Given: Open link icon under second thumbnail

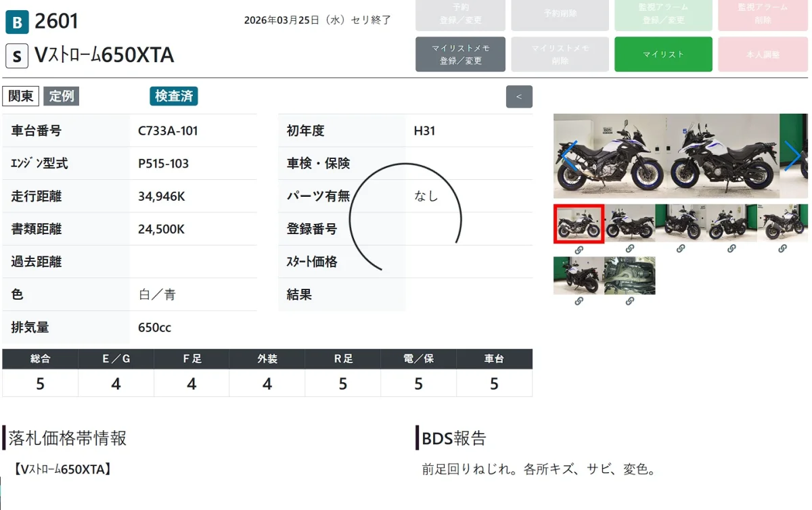Looking at the screenshot, I should (x=629, y=249).
